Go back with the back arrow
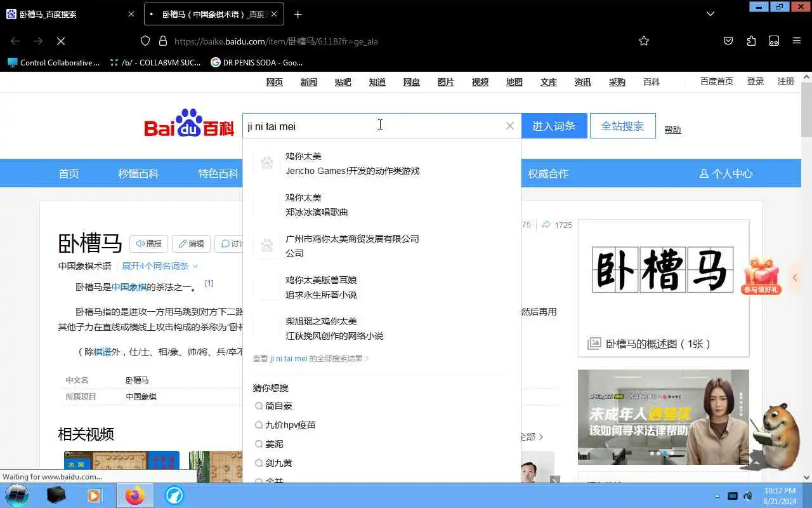This screenshot has width=812, height=508. point(15,41)
